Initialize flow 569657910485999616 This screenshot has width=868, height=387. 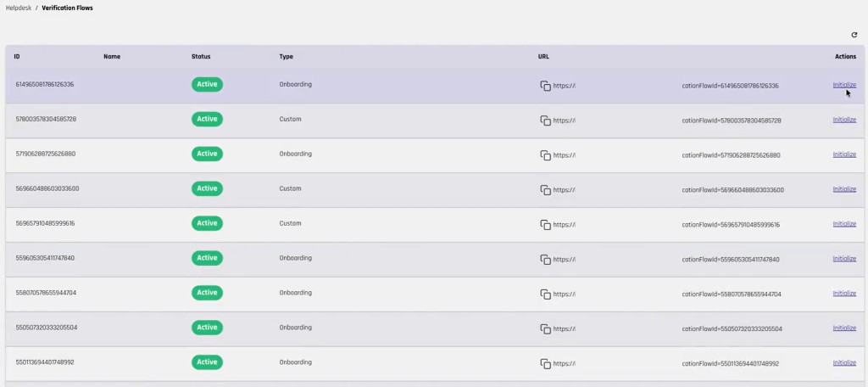[844, 224]
